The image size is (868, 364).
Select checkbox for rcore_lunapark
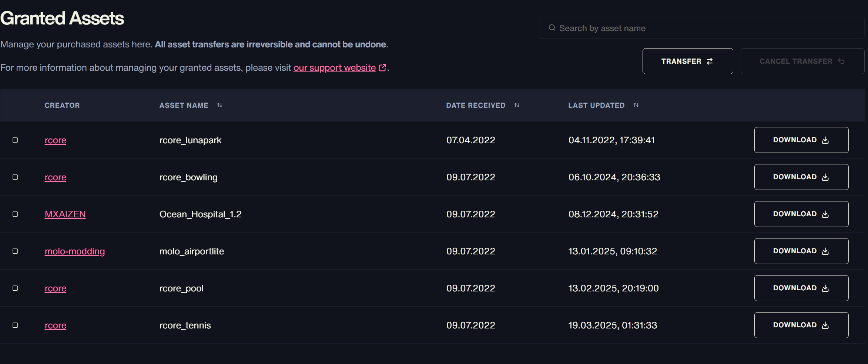click(x=15, y=140)
